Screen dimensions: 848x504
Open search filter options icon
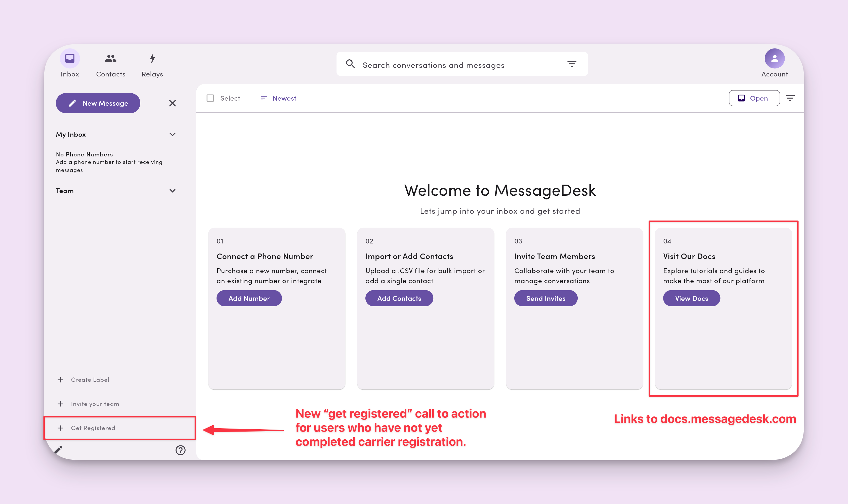pos(572,64)
